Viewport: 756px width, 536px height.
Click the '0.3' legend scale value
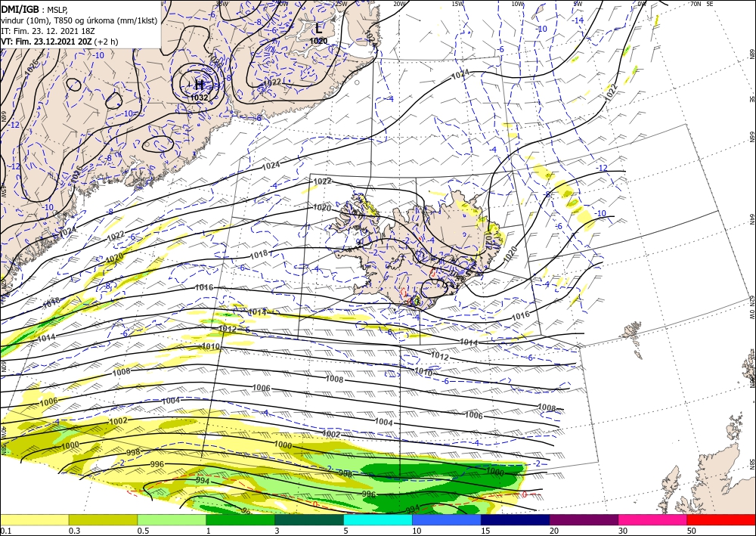point(74,531)
